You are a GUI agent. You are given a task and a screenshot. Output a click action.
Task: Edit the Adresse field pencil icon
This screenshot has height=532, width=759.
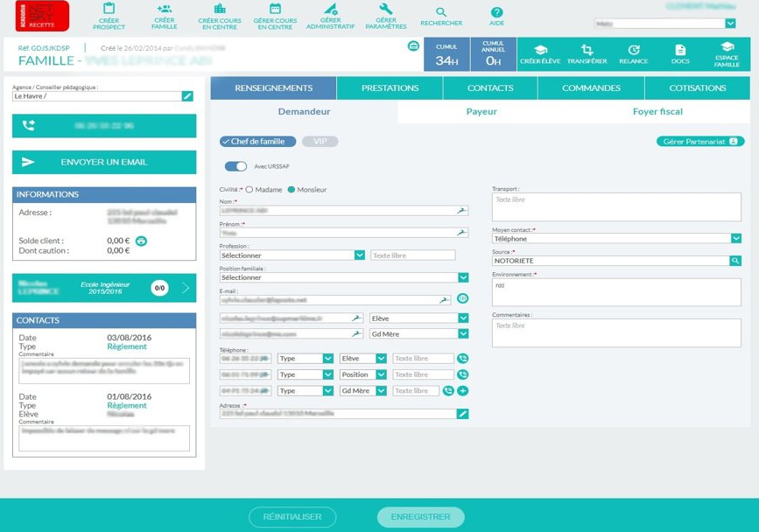[x=462, y=414]
